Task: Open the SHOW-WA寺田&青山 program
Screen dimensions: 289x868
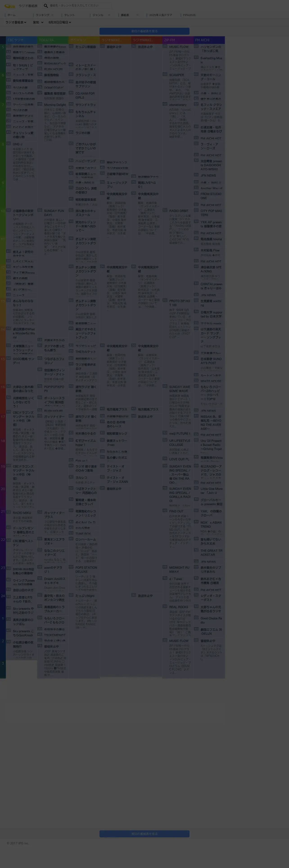Action: click(x=24, y=571)
